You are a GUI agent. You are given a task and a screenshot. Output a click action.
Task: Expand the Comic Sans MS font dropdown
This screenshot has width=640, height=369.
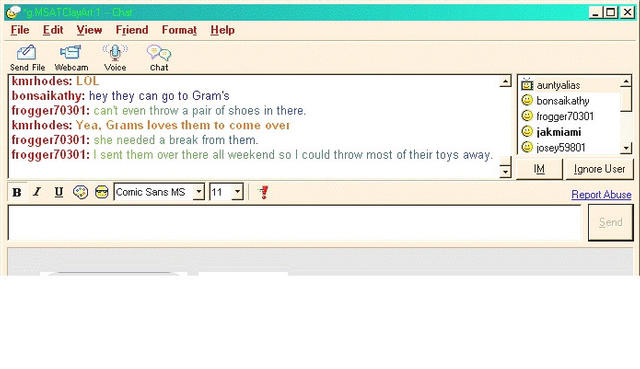tap(199, 191)
